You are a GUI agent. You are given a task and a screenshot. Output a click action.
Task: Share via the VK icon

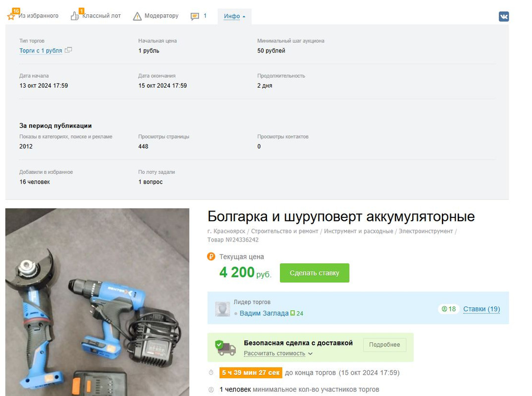(503, 16)
